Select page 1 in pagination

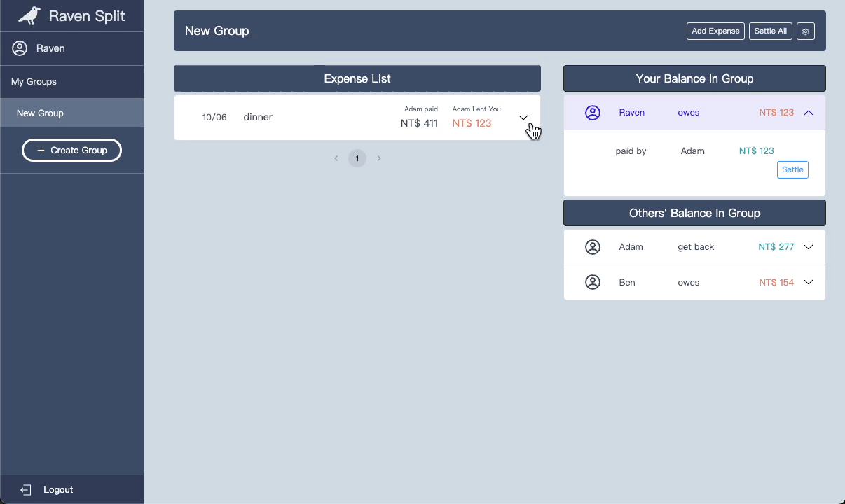357,158
